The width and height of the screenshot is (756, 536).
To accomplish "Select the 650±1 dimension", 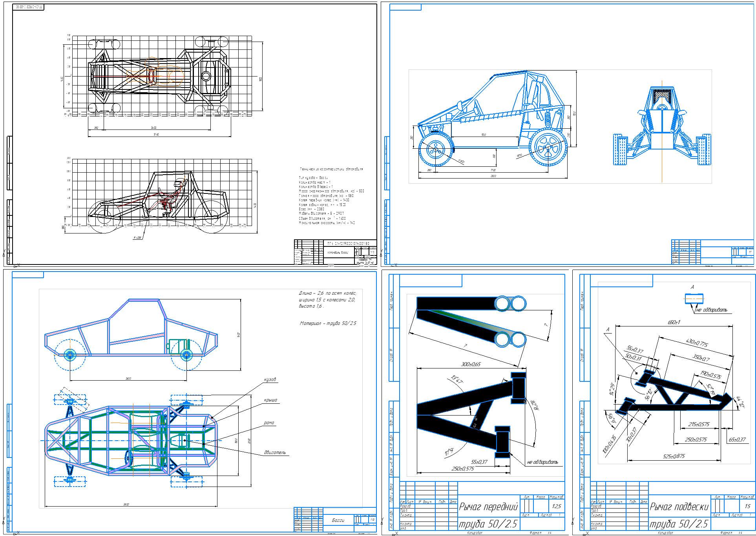I will click(674, 322).
